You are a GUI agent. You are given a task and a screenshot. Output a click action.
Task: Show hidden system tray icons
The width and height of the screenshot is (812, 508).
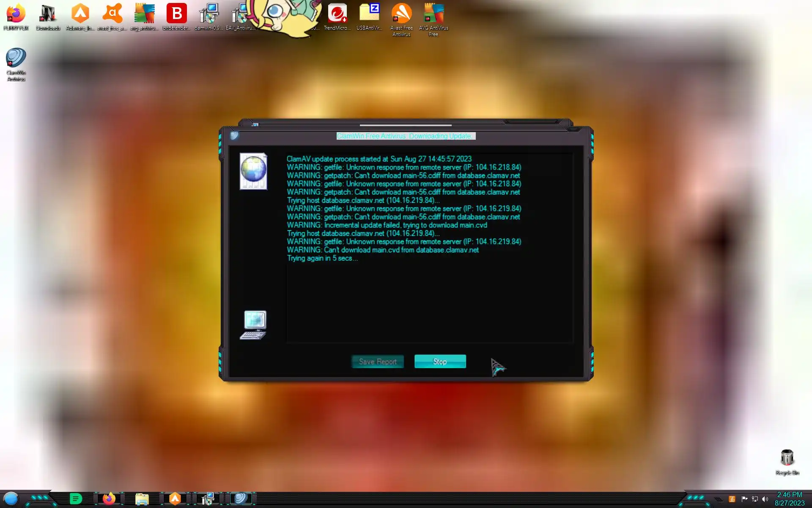coord(719,500)
